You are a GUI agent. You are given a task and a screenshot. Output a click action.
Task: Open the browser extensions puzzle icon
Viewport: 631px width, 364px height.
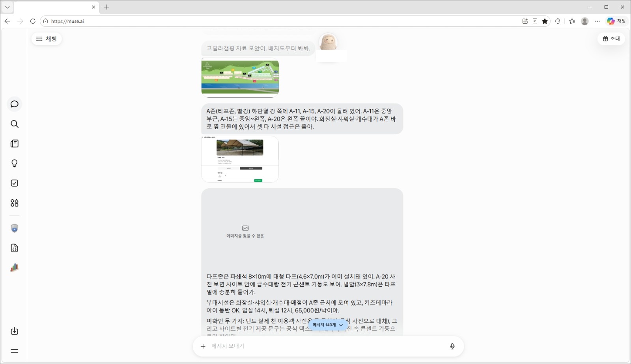click(558, 21)
